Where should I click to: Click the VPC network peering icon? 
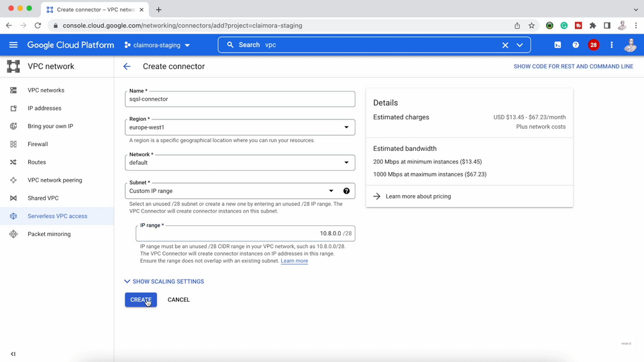click(x=13, y=180)
